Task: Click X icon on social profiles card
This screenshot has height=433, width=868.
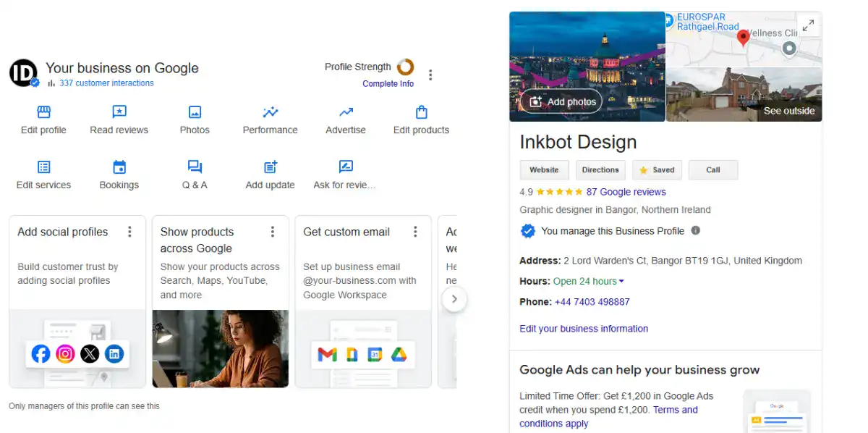Action: coord(90,354)
